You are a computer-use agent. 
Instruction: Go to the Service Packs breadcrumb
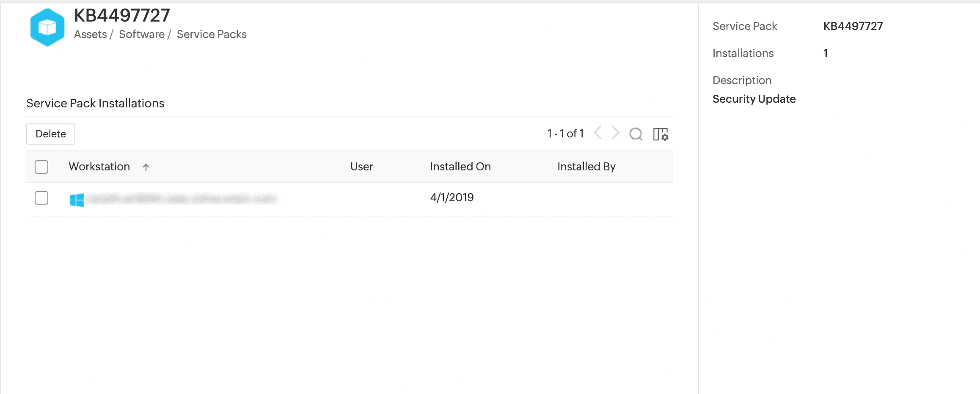click(212, 34)
